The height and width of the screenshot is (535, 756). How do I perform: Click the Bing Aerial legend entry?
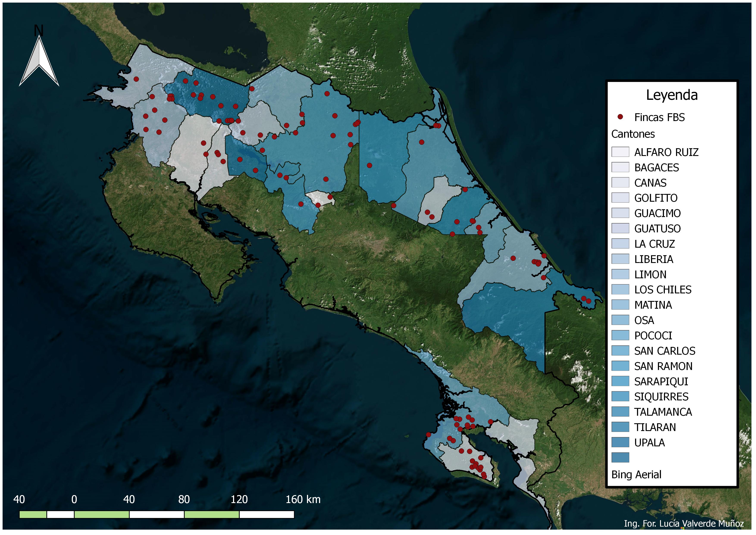(636, 475)
